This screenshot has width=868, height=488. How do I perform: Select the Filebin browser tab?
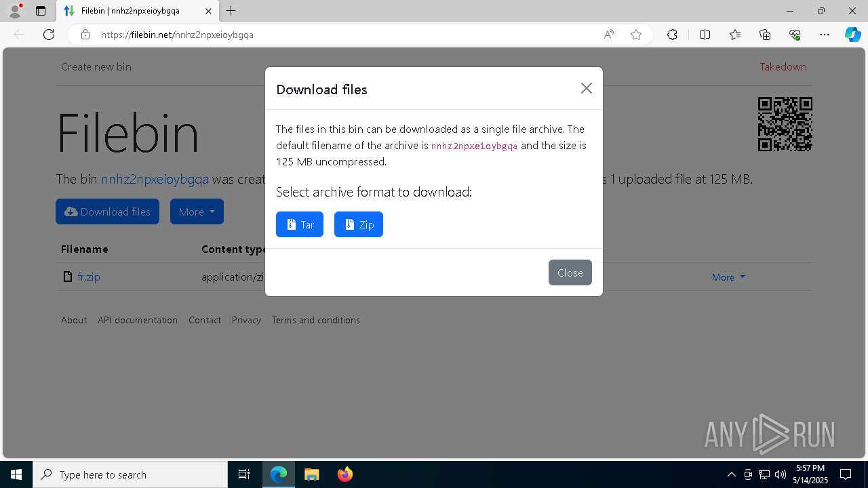[132, 11]
